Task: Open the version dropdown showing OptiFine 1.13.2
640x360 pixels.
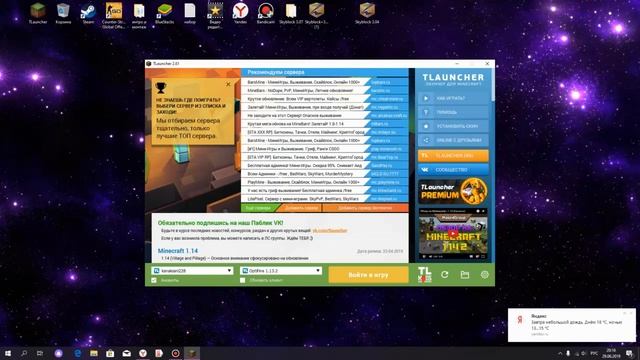Action: tap(281, 271)
